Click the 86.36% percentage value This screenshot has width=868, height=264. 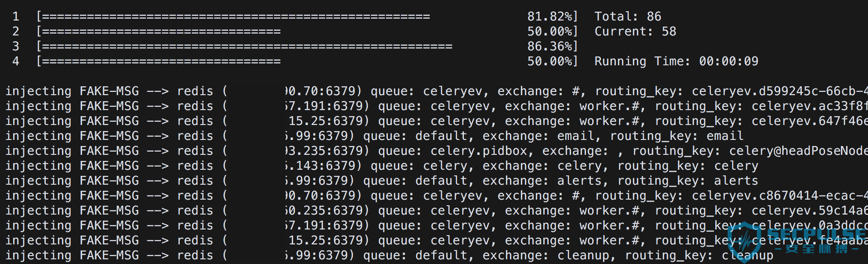point(550,47)
